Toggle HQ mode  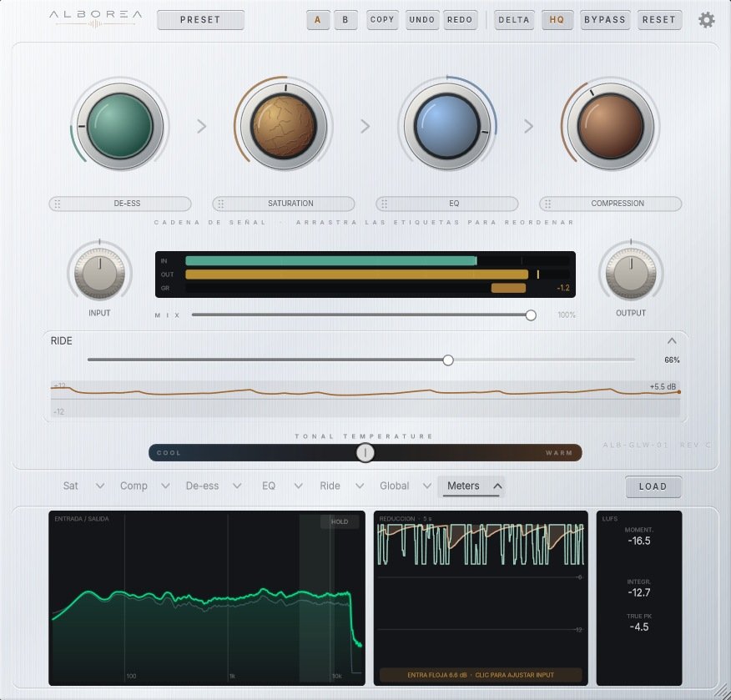coord(557,20)
